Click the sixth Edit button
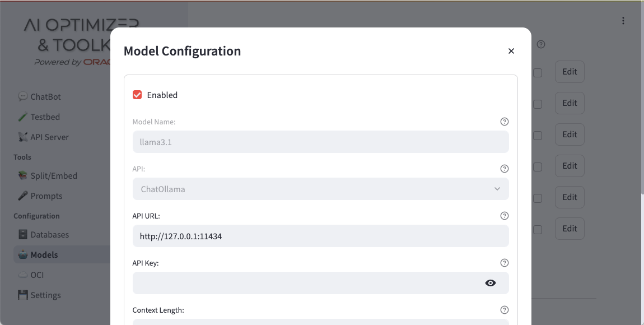The image size is (644, 325). pos(570,229)
